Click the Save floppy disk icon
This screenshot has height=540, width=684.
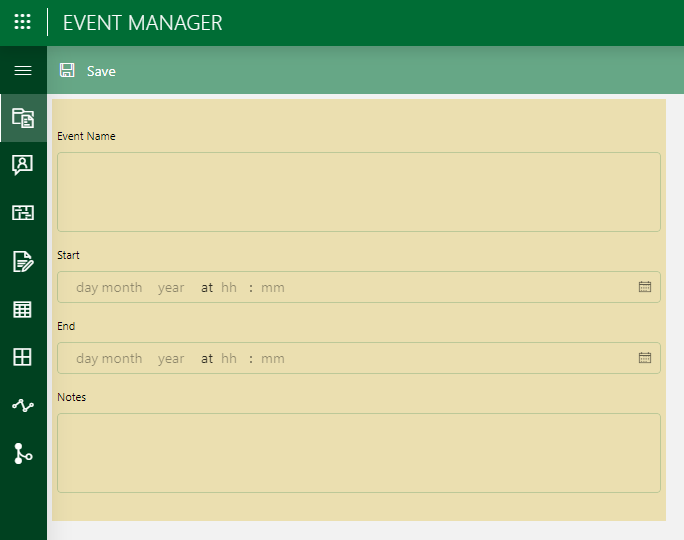click(x=67, y=70)
